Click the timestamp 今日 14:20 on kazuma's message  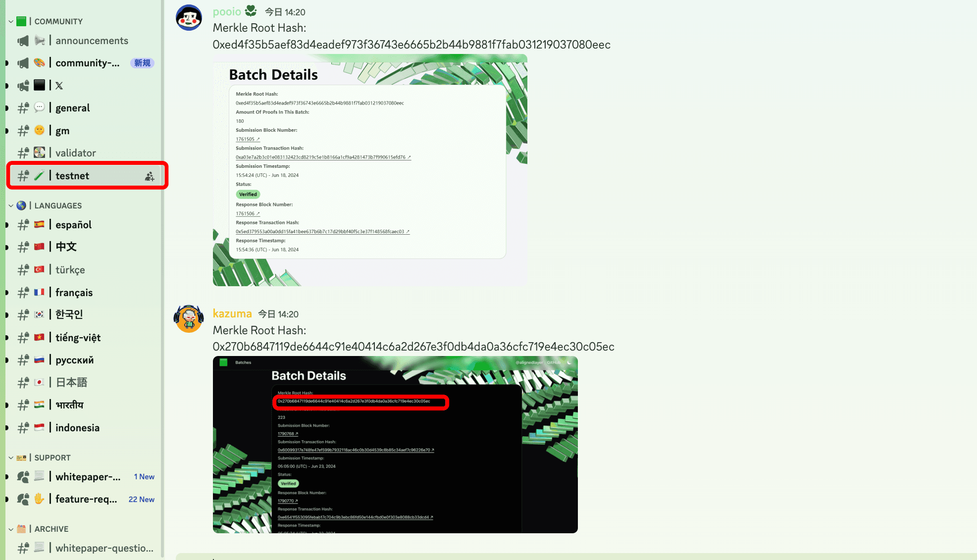(278, 314)
